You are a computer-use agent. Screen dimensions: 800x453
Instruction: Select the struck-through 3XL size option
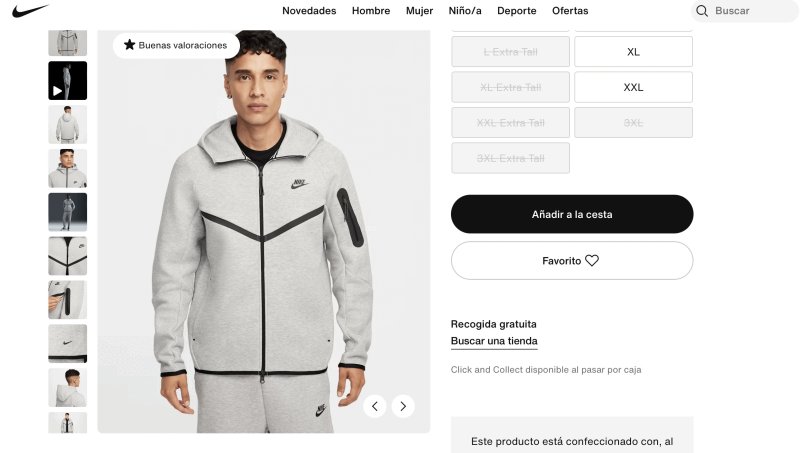[x=633, y=122]
